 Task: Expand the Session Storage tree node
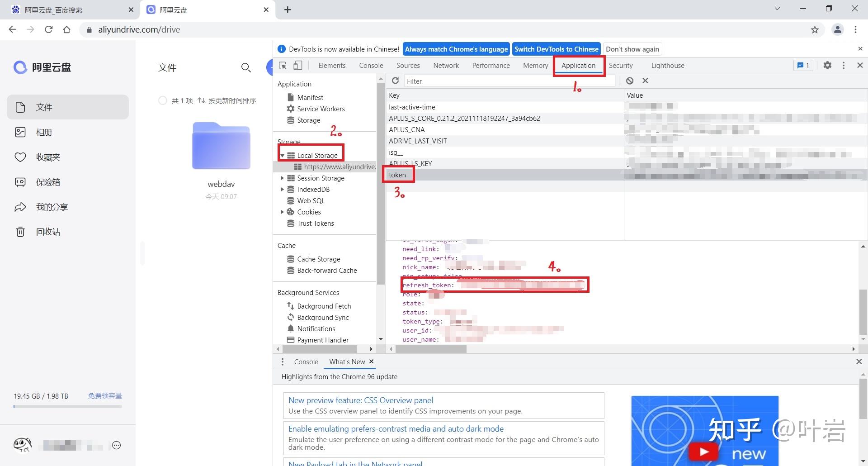coord(283,178)
